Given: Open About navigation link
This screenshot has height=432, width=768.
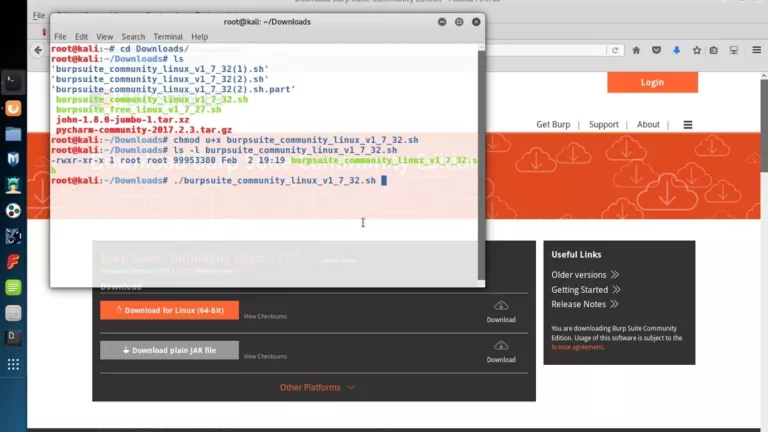Looking at the screenshot, I should click(648, 124).
